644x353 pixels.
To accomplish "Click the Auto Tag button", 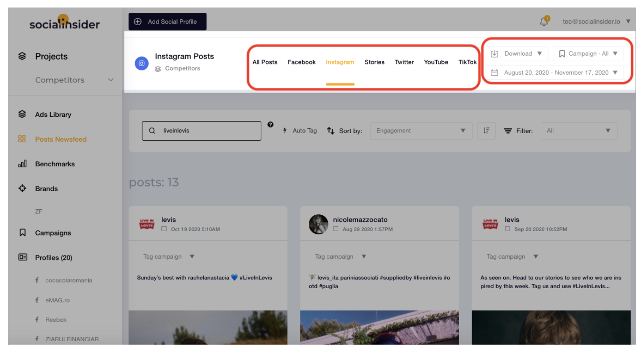I will click(300, 131).
